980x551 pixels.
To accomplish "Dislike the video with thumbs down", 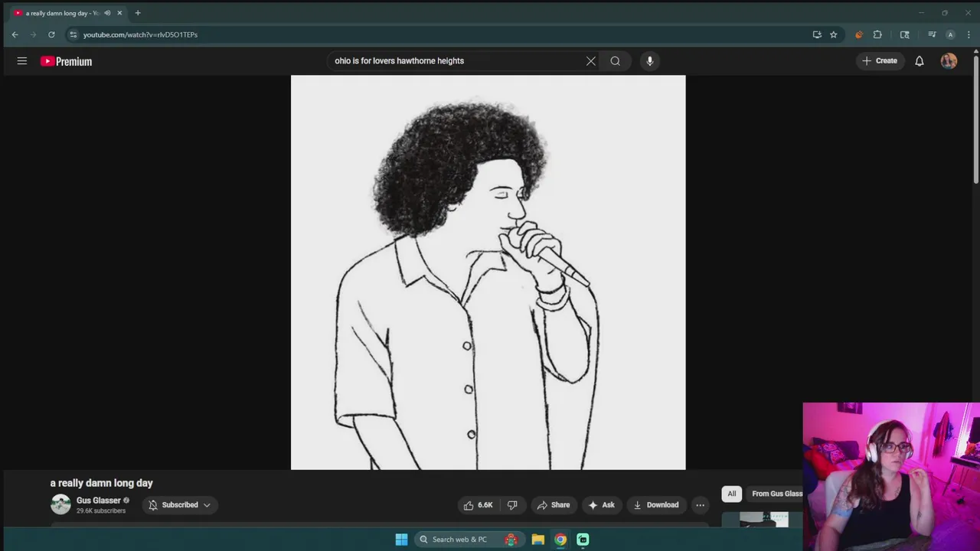I will click(x=512, y=505).
